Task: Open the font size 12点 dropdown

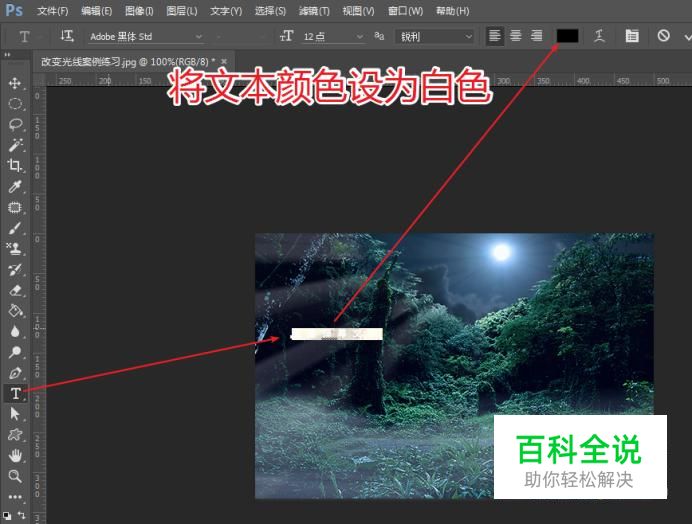Action: coord(333,37)
